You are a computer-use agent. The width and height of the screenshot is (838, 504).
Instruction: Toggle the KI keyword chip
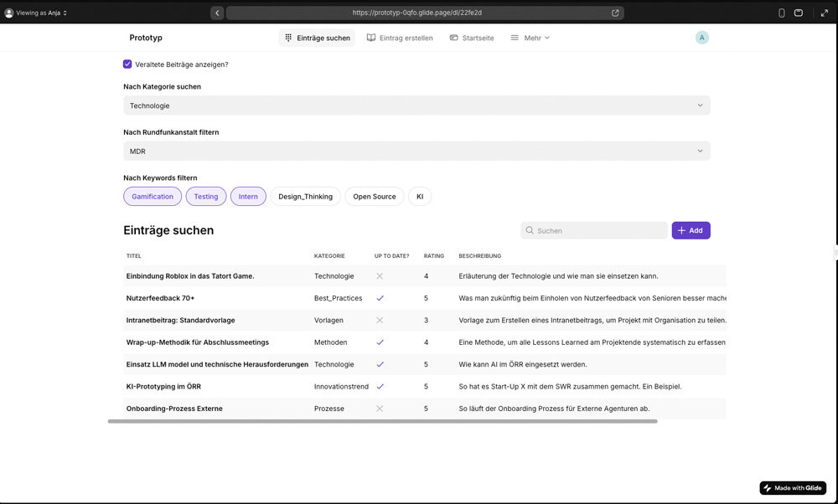point(420,197)
